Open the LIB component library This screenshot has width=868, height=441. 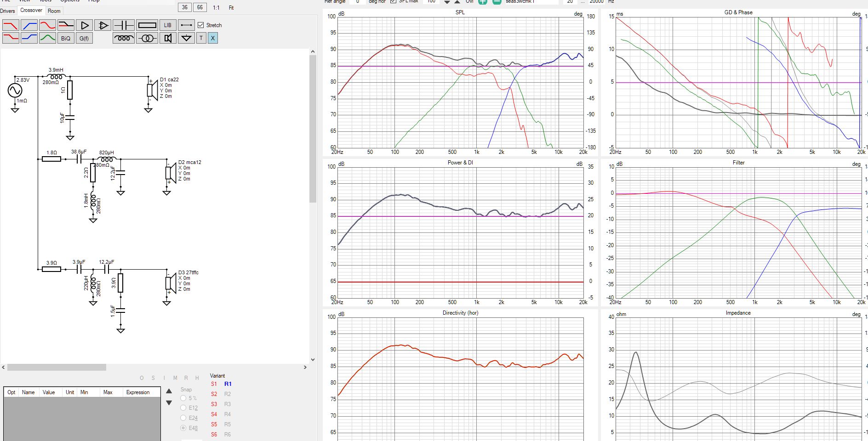pos(168,25)
